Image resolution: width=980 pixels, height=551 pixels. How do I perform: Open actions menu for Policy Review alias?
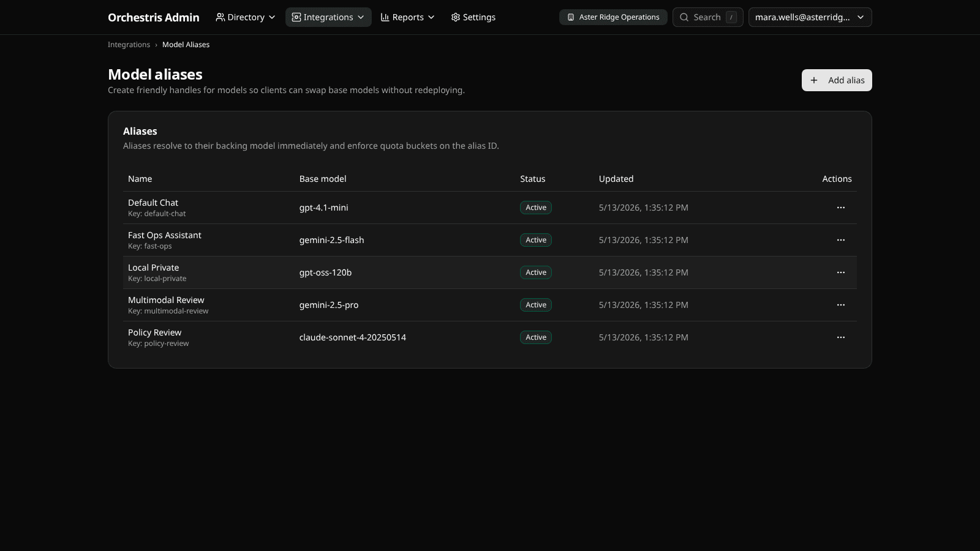[x=840, y=337]
